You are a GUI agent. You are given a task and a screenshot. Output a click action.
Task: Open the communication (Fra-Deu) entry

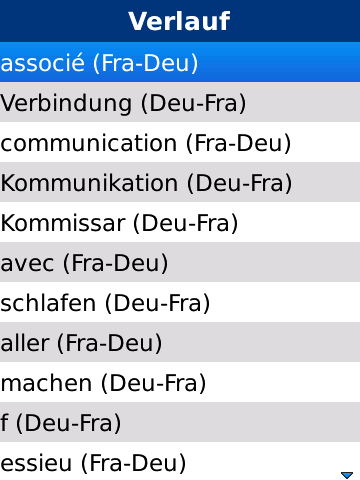pos(180,142)
